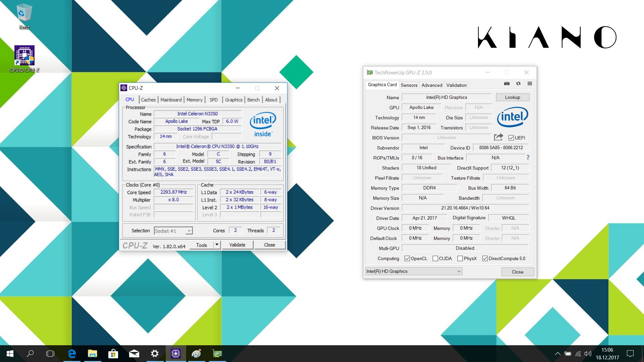
Task: Open the Socket #1 selection dropdown
Action: click(x=189, y=231)
